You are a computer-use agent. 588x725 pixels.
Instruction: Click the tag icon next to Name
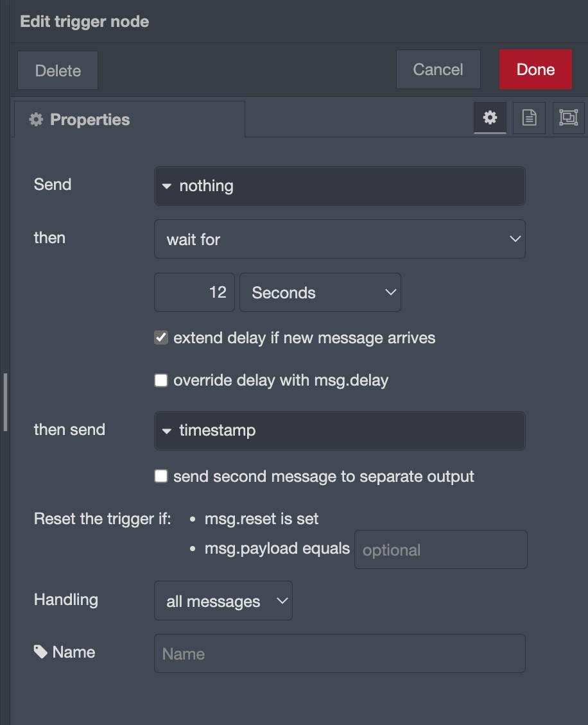pyautogui.click(x=40, y=651)
